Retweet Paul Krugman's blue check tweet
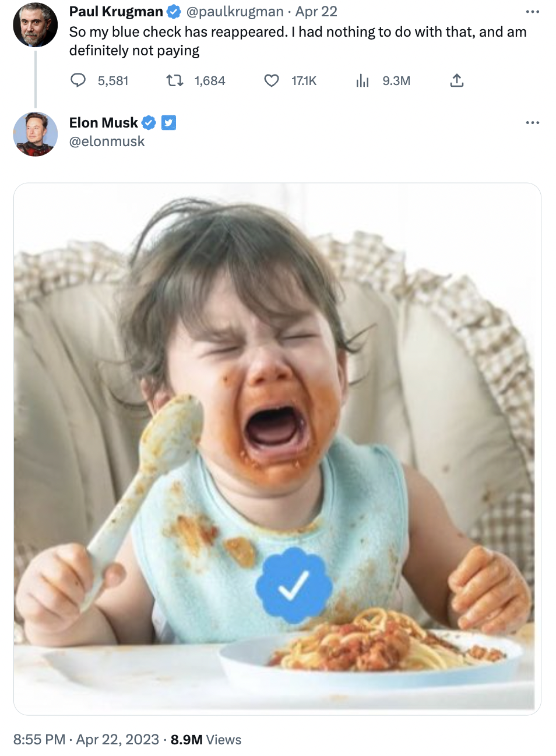 (175, 80)
